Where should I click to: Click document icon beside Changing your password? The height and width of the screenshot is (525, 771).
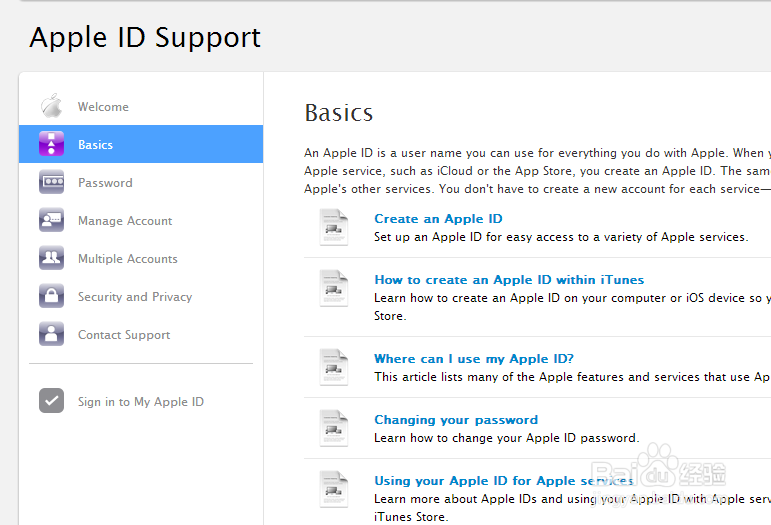point(333,428)
